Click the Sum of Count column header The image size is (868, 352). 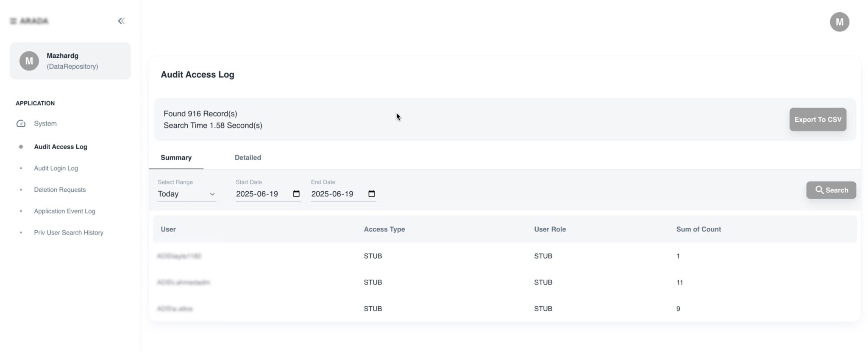tap(698, 229)
